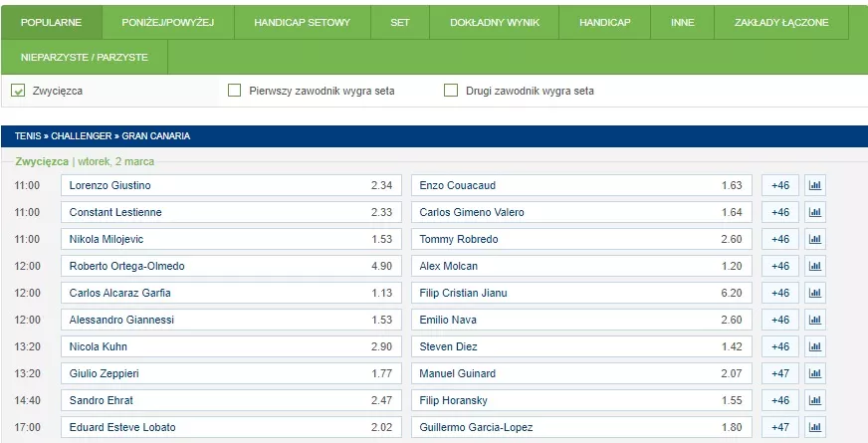Image resolution: width=868 pixels, height=443 pixels.
Task: Open statistics icon for Lorenzo Giustino match
Action: click(815, 185)
